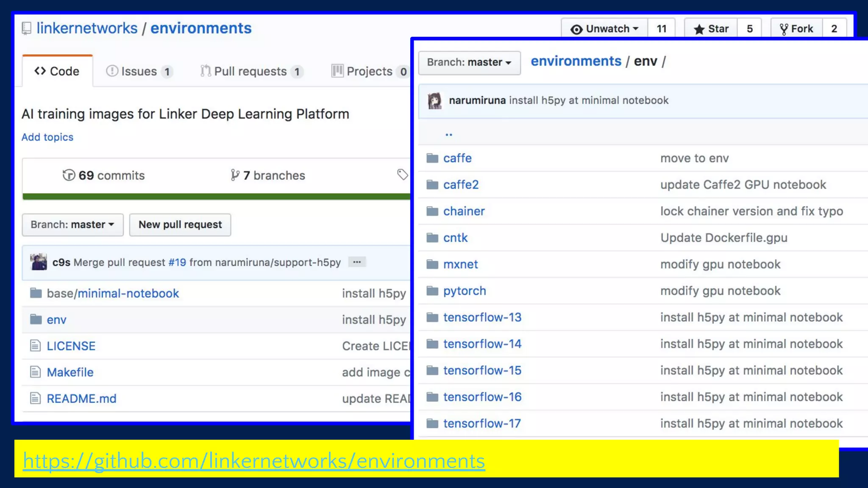Open the minimal-notebook folder link
This screenshot has width=868, height=488.
[x=128, y=293]
